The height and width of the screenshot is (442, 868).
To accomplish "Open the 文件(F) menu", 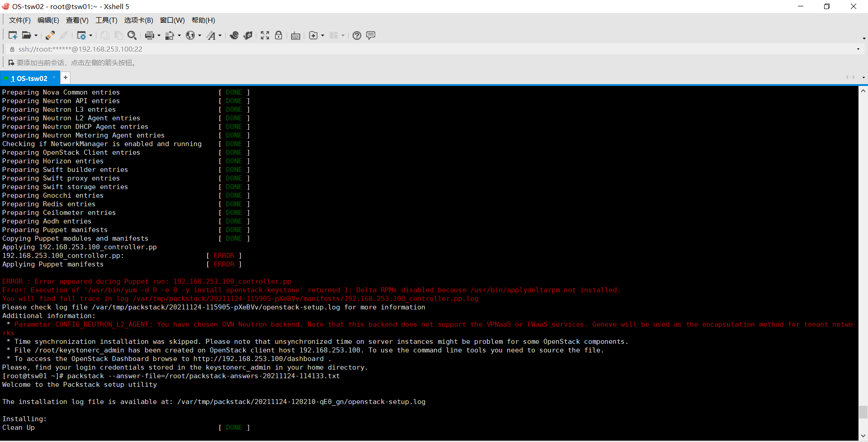I will [x=20, y=20].
